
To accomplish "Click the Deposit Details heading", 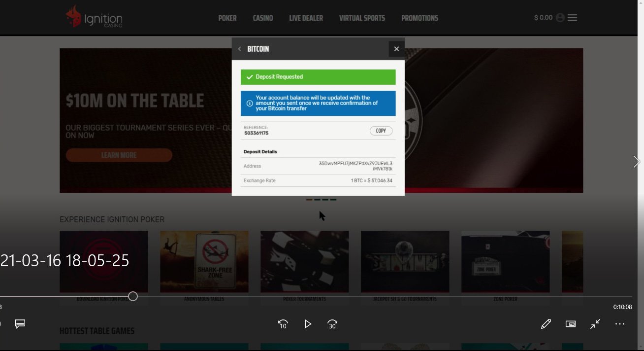I will coord(260,152).
